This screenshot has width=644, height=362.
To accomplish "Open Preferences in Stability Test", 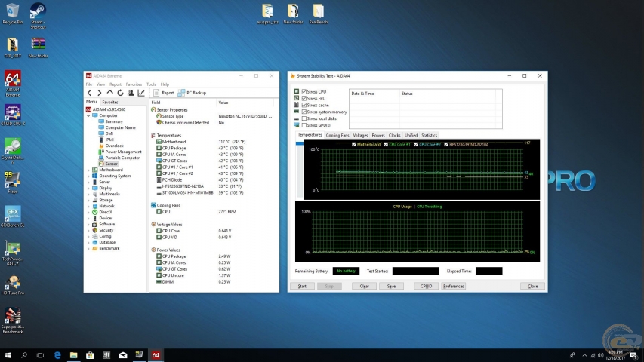I will pos(454,286).
